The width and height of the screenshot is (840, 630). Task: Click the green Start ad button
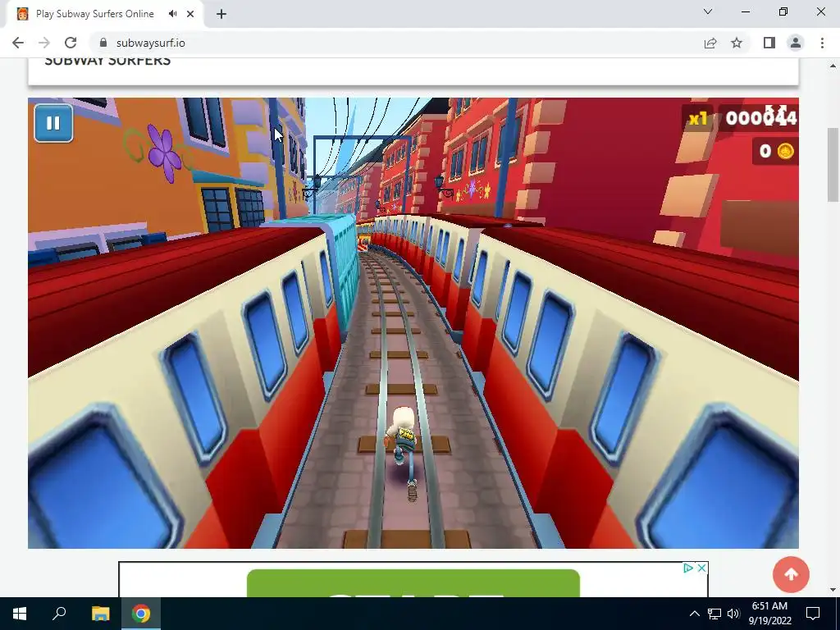(413, 583)
